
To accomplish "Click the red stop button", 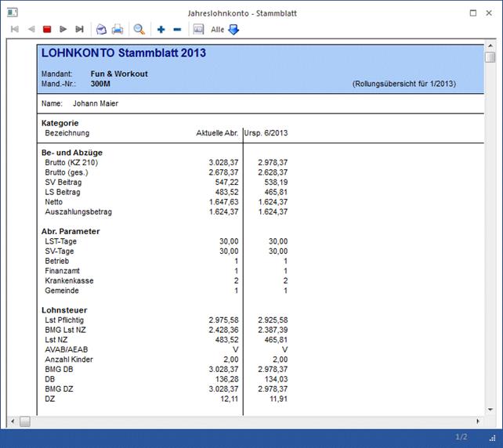I will click(47, 30).
